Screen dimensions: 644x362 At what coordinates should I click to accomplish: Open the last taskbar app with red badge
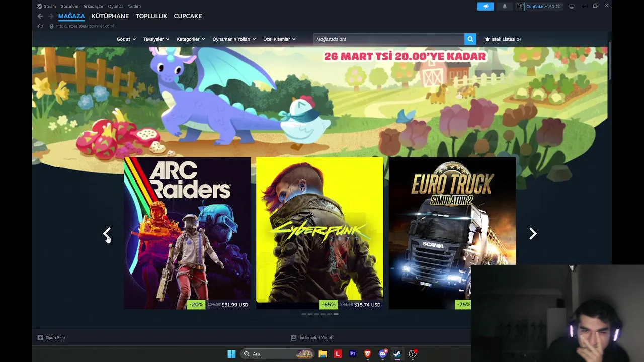click(413, 354)
